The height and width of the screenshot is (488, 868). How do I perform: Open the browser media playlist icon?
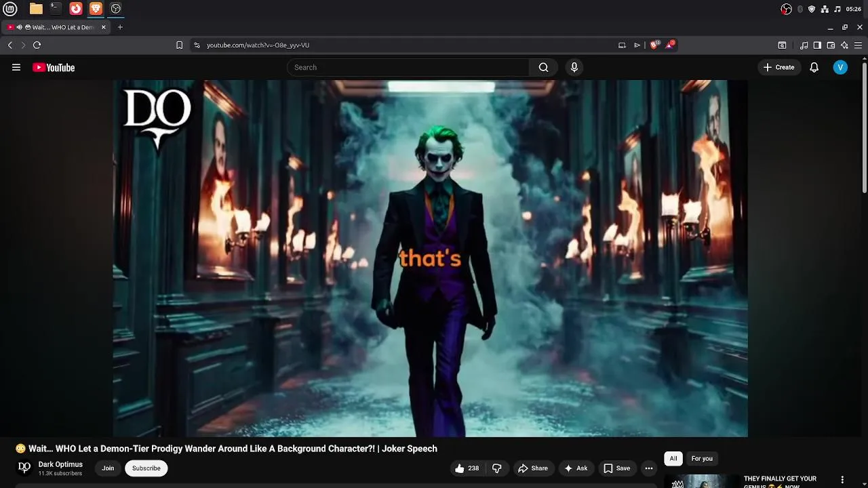tap(804, 45)
